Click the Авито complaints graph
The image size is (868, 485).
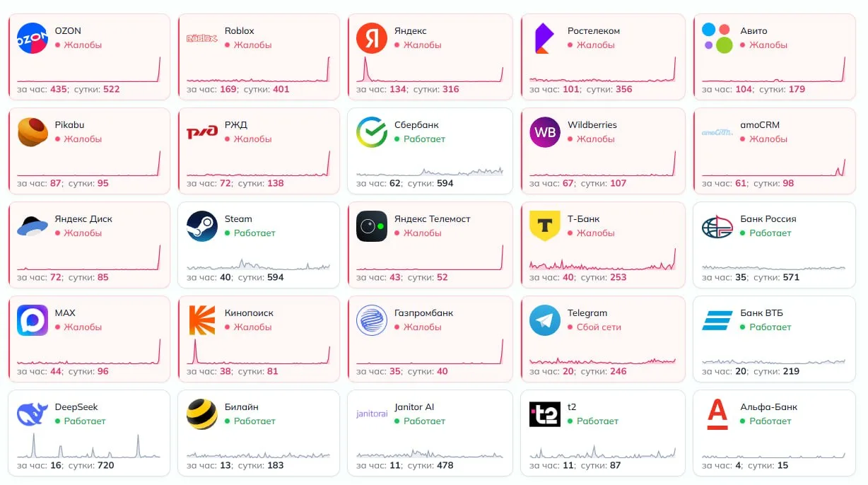[x=773, y=69]
